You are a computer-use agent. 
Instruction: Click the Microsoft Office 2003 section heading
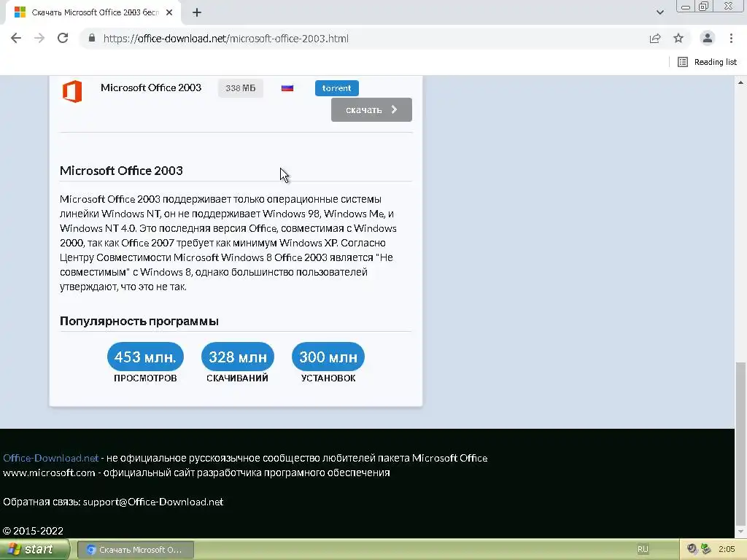tap(121, 171)
